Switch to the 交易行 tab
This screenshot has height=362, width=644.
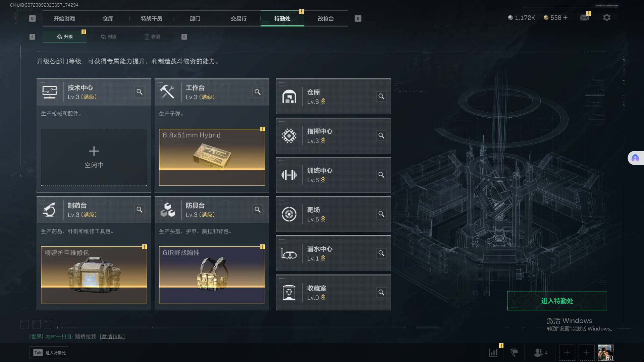pyautogui.click(x=238, y=18)
